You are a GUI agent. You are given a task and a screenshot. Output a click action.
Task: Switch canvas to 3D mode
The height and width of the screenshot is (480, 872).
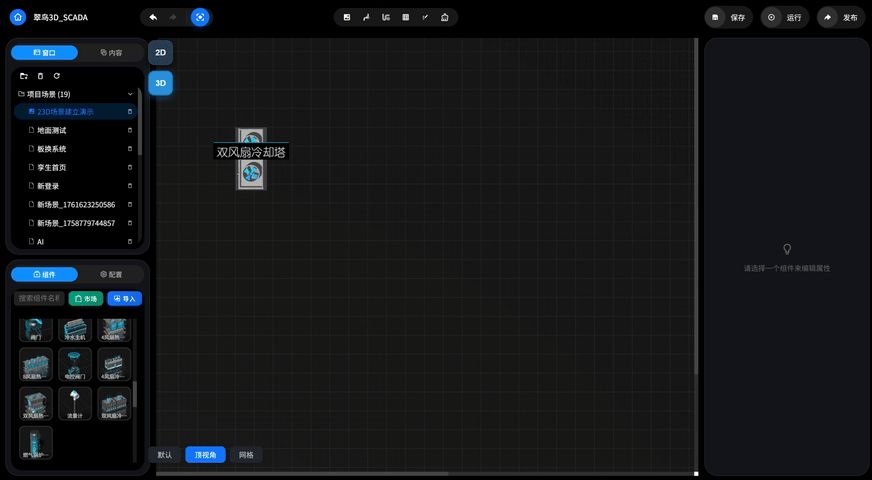(160, 83)
